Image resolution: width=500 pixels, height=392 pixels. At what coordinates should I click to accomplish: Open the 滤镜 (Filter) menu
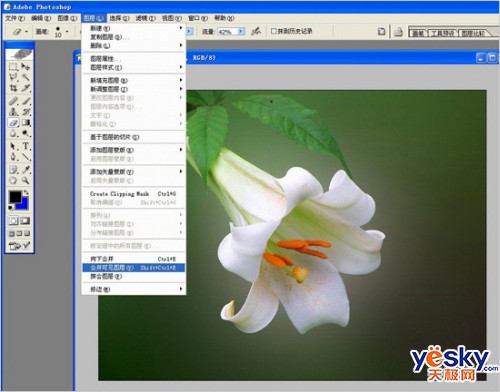(x=145, y=18)
